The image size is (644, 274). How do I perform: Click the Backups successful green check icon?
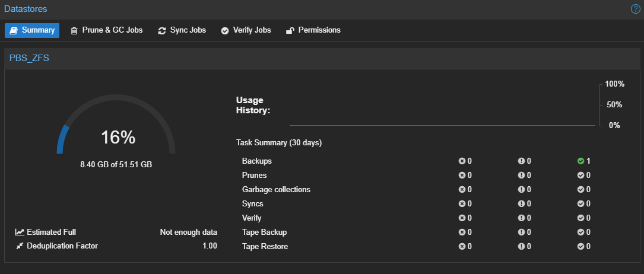pos(580,161)
